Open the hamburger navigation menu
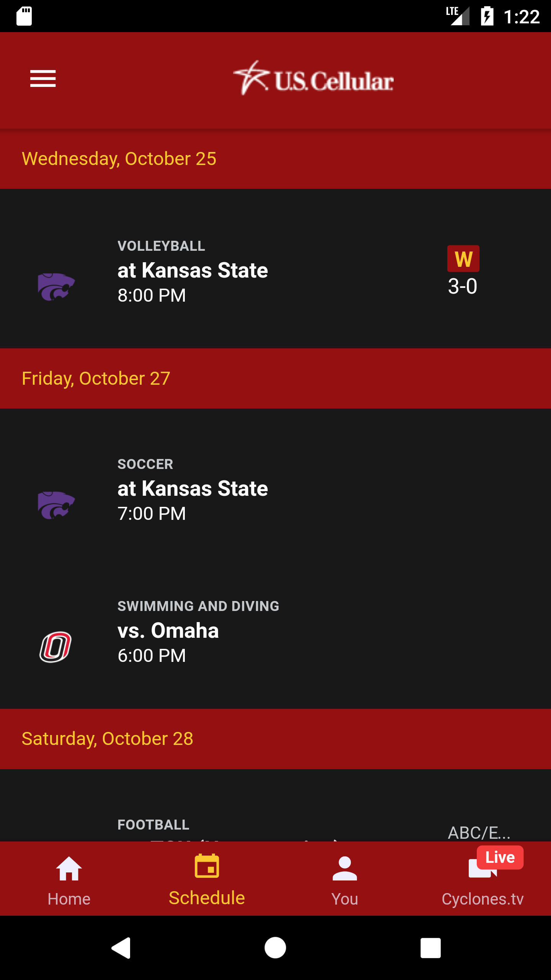The image size is (551, 980). point(43,78)
